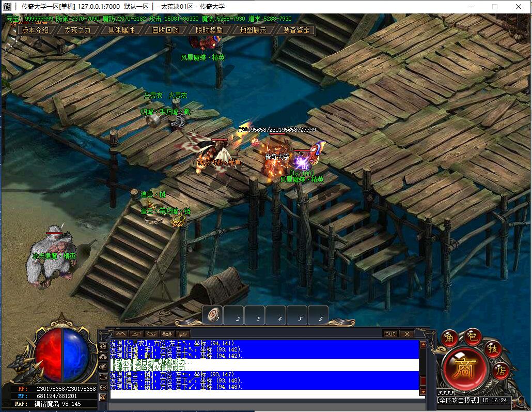Screen dimensions: 532x412
Task: Toggle the group channel icon below the speaker
Action: 103,357
